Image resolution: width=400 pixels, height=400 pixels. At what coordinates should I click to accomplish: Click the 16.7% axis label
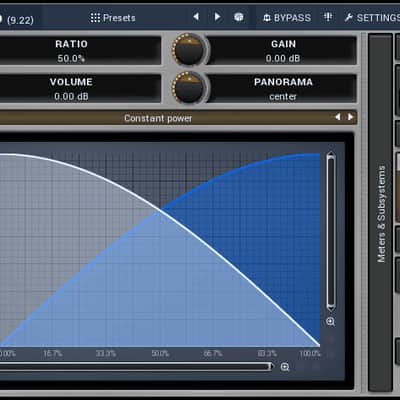pos(53,353)
